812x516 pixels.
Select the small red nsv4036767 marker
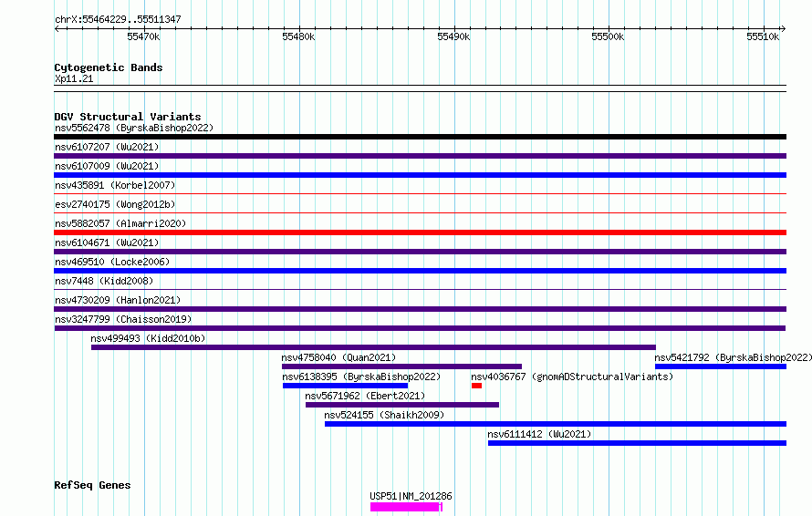pos(476,386)
